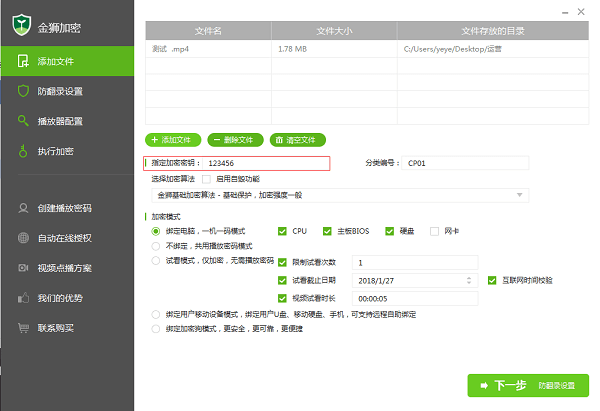600x411 pixels.
Task: Open 视频点播方案 menu item
Action: point(67,268)
